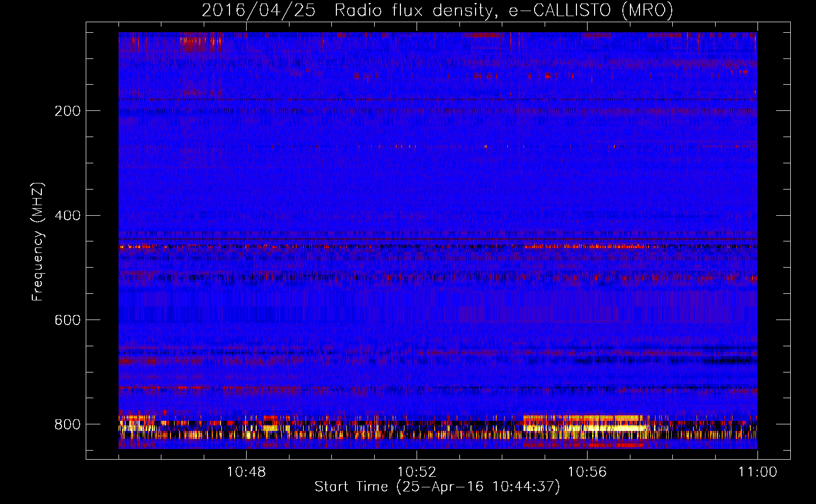Click the 800 frequency tick label

coord(68,424)
